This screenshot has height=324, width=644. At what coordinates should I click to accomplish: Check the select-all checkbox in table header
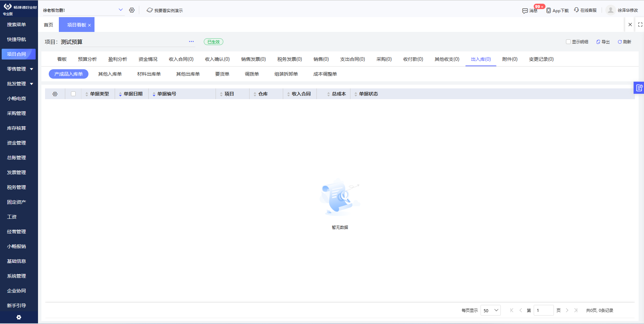[x=73, y=94]
